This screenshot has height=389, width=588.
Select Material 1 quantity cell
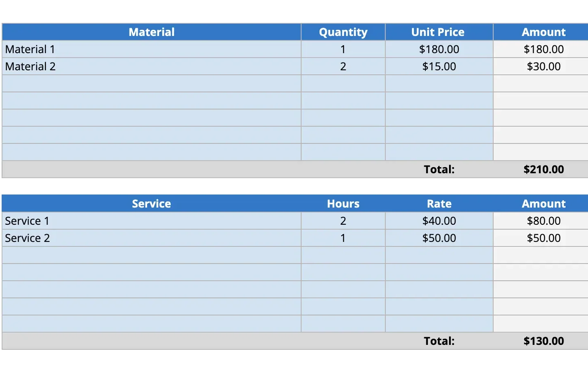point(343,49)
